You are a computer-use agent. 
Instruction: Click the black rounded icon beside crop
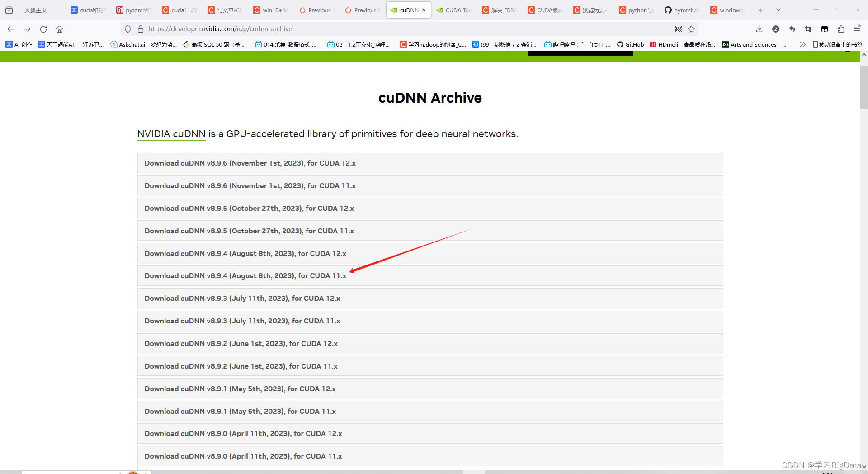pos(825,29)
